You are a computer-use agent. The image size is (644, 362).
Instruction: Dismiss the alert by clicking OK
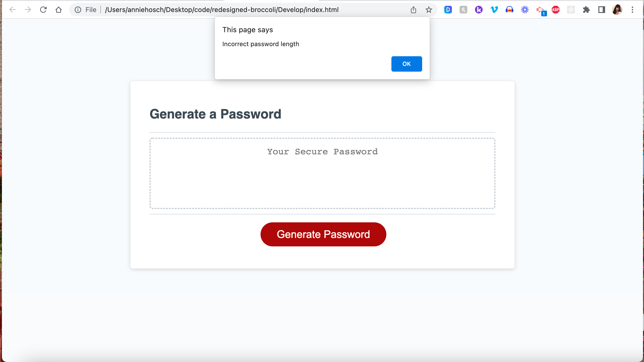407,64
